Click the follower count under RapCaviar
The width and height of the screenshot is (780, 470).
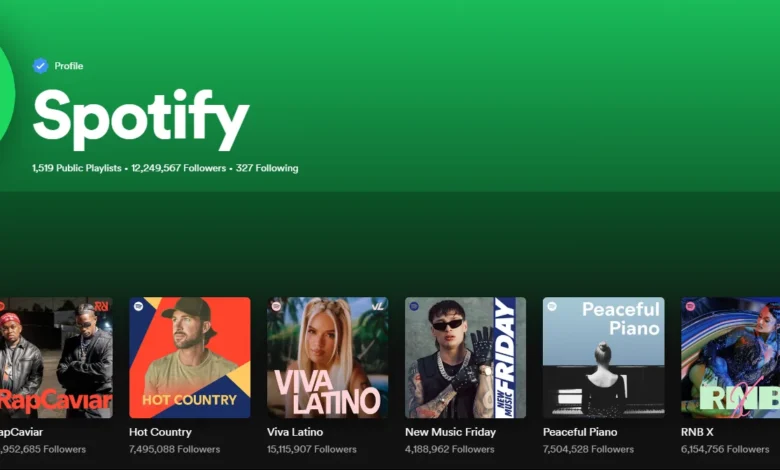tap(43, 449)
